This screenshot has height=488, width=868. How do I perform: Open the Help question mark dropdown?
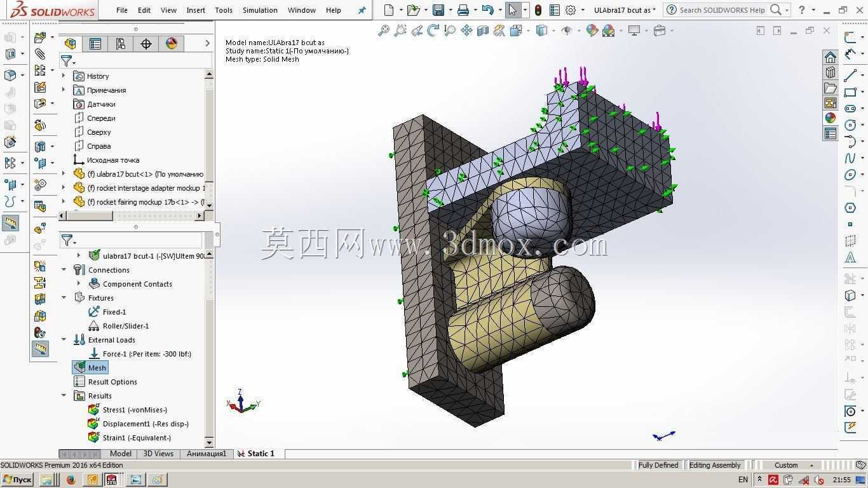point(813,10)
